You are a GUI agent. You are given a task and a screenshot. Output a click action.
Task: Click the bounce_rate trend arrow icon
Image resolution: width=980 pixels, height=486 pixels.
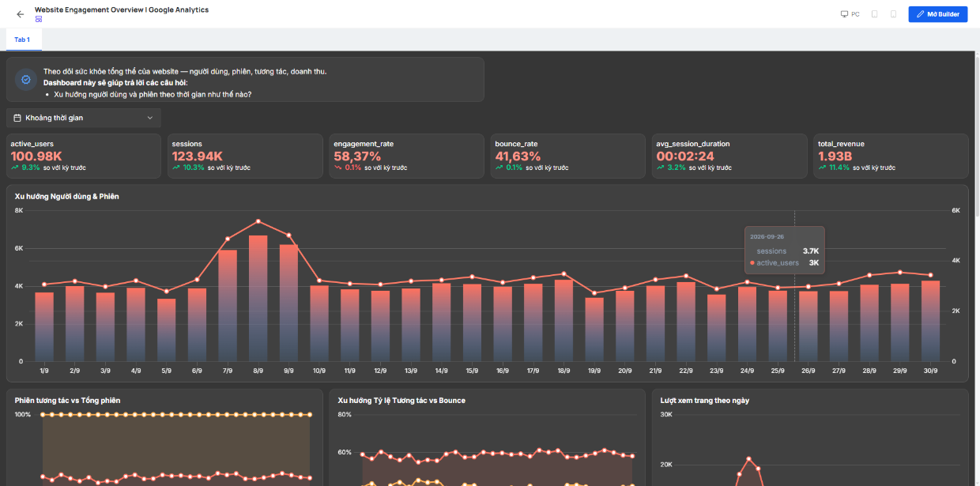pyautogui.click(x=499, y=168)
